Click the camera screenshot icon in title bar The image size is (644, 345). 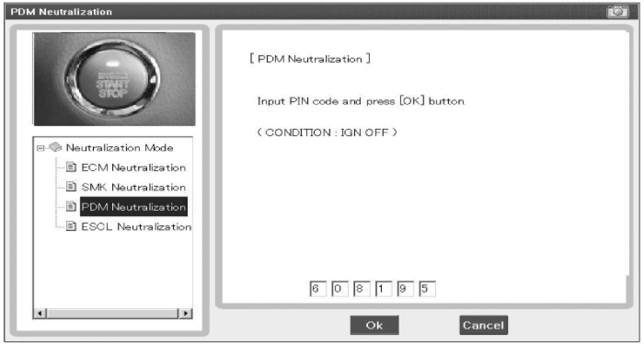tap(618, 11)
